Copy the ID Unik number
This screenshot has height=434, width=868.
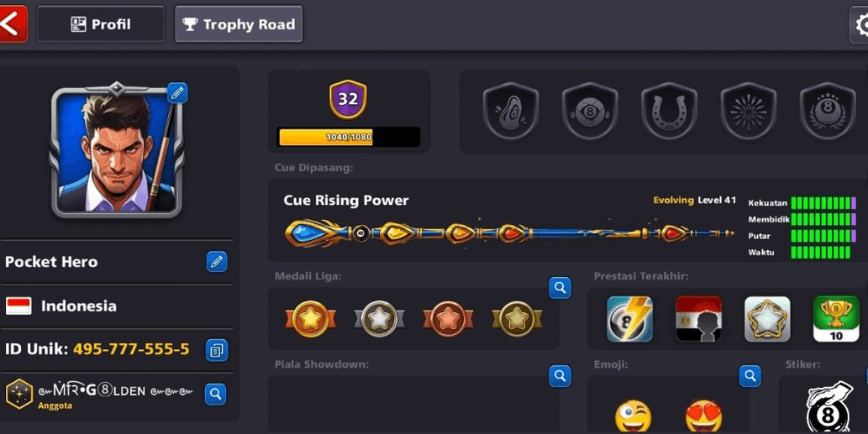pos(217,350)
